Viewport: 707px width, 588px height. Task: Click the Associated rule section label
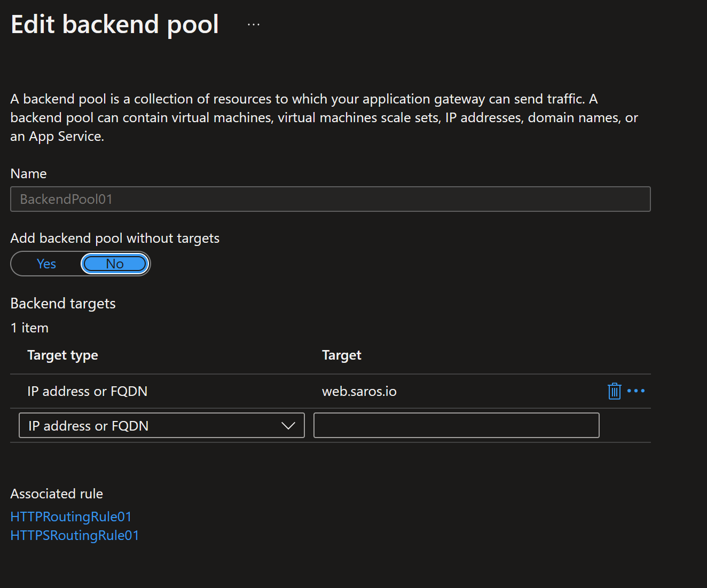(x=57, y=494)
